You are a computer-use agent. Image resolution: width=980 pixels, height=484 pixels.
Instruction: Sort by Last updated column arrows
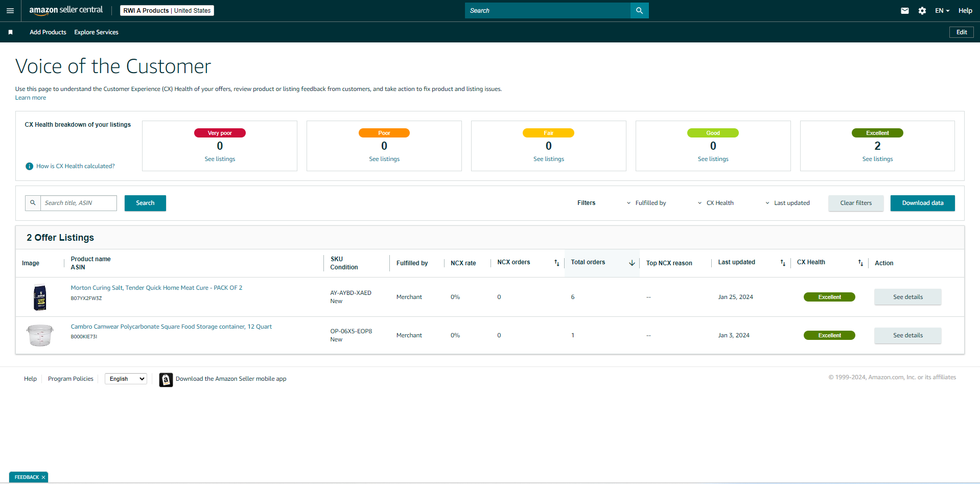783,263
